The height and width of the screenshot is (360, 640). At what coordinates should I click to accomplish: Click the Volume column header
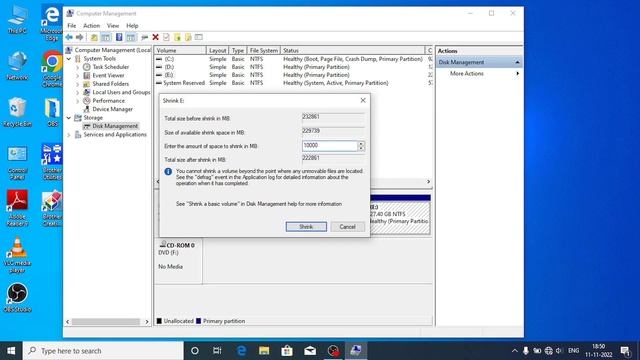[180, 51]
